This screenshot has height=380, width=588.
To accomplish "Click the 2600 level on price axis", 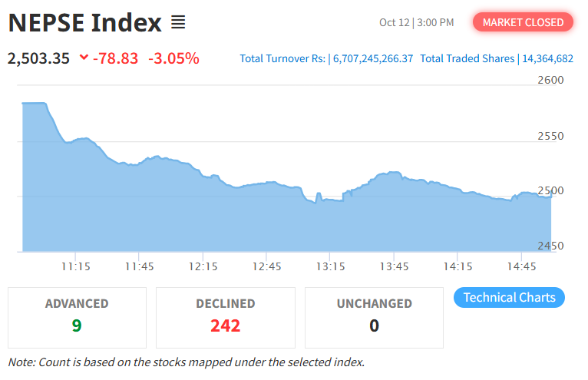I will [x=550, y=80].
